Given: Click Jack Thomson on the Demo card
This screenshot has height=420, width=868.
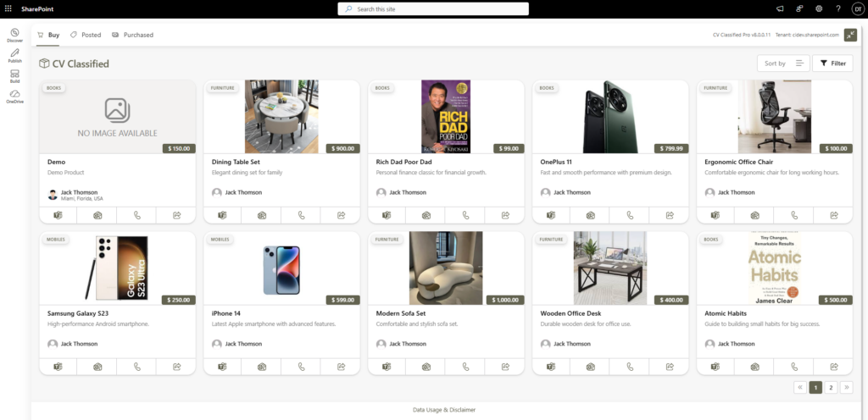Looking at the screenshot, I should (x=79, y=192).
